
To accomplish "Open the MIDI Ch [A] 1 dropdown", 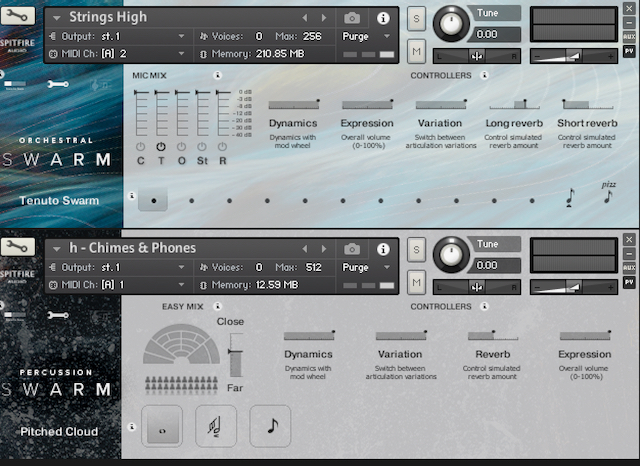I will tap(117, 284).
